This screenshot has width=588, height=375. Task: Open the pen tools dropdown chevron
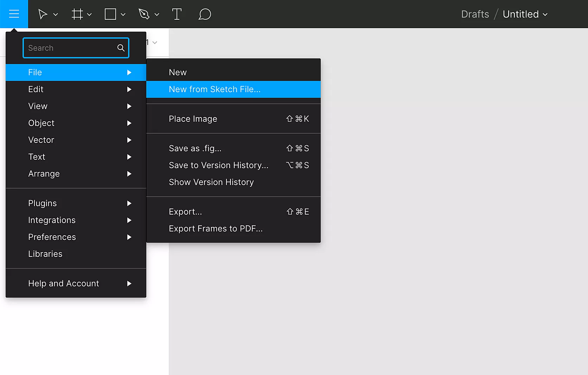(x=157, y=15)
